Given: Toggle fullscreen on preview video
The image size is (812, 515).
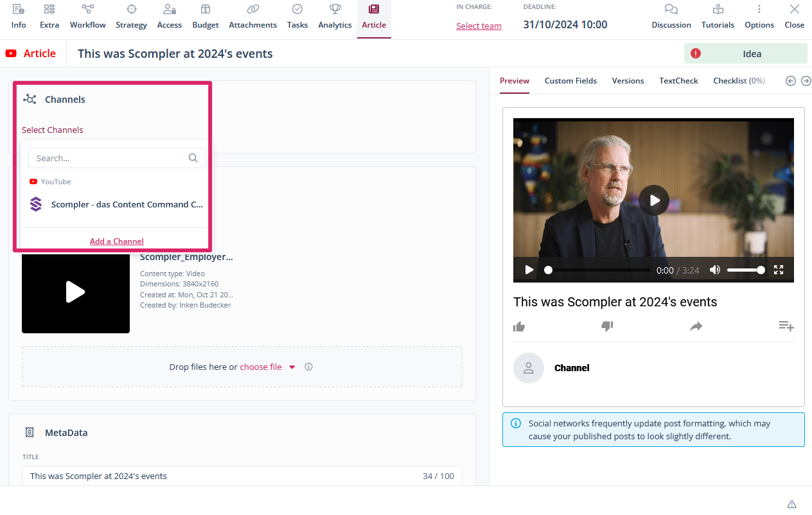Looking at the screenshot, I should [779, 270].
